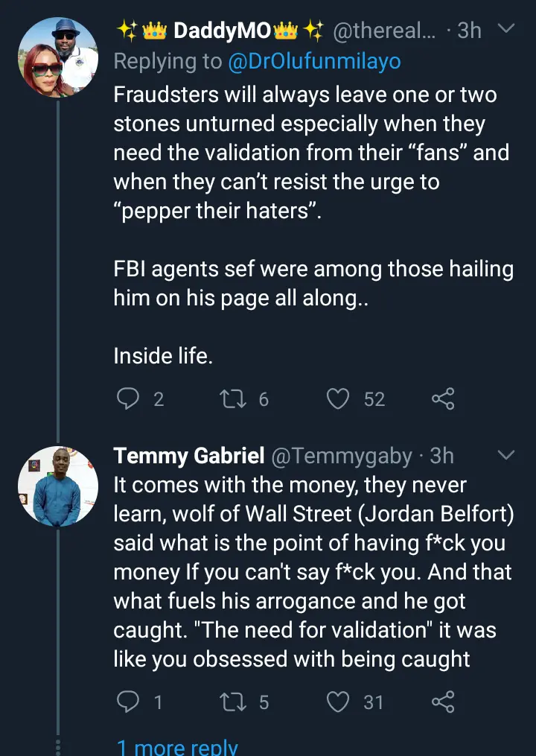Reply to DaddyMO's tweet
Image resolution: width=536 pixels, height=756 pixels.
(129, 399)
